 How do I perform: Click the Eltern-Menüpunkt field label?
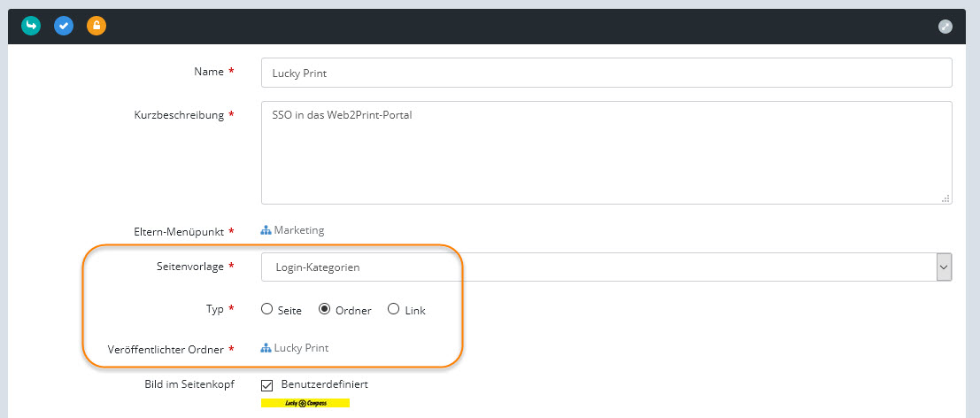point(180,231)
